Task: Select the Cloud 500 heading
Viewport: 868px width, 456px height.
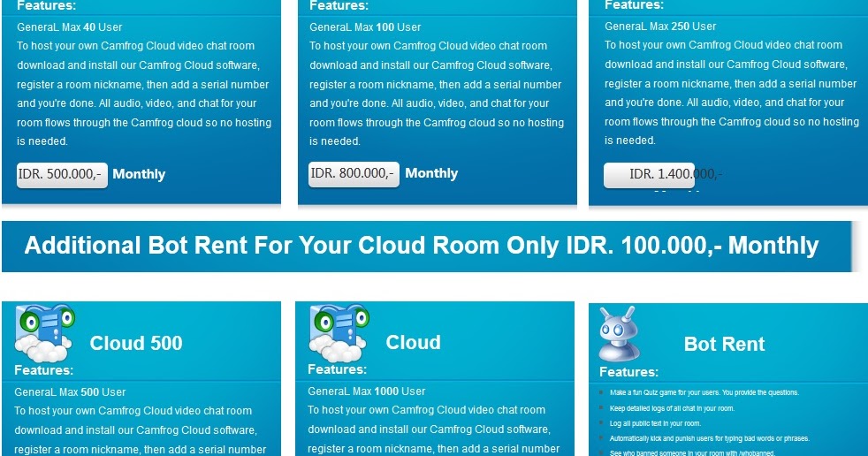Action: 136,343
